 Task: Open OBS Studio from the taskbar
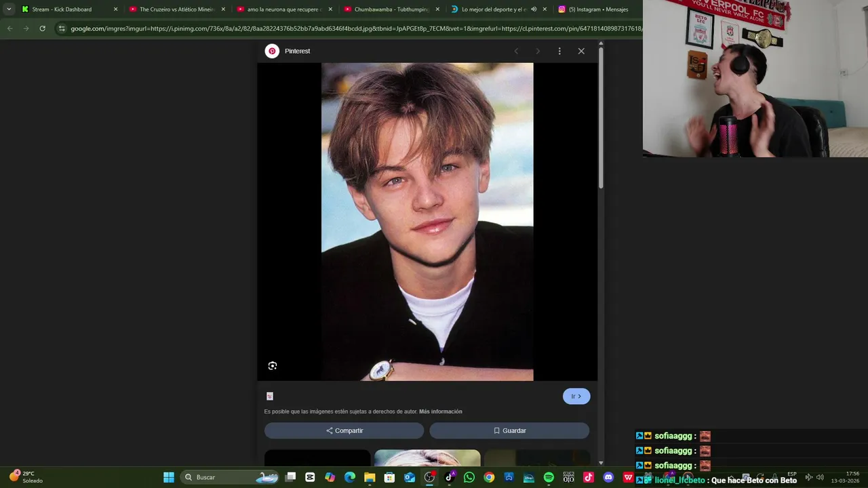[429, 477]
